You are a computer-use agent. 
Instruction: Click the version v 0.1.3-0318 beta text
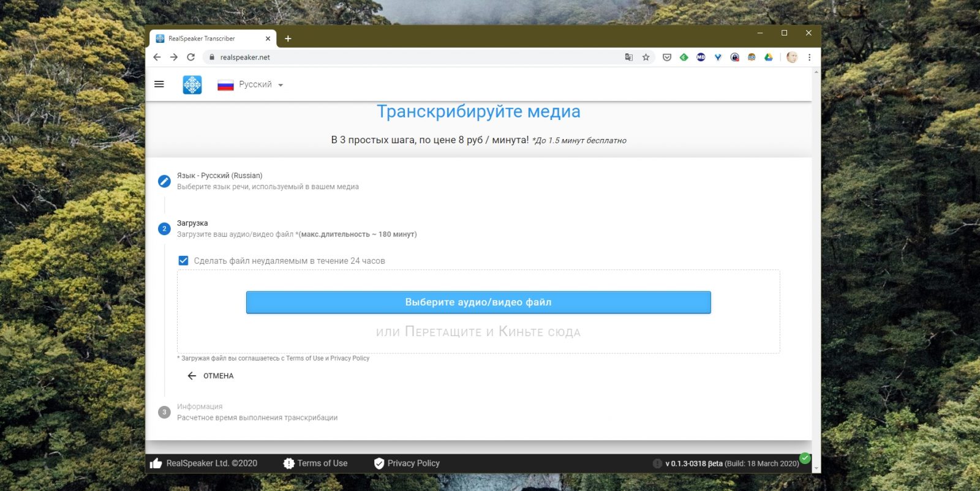pyautogui.click(x=694, y=463)
